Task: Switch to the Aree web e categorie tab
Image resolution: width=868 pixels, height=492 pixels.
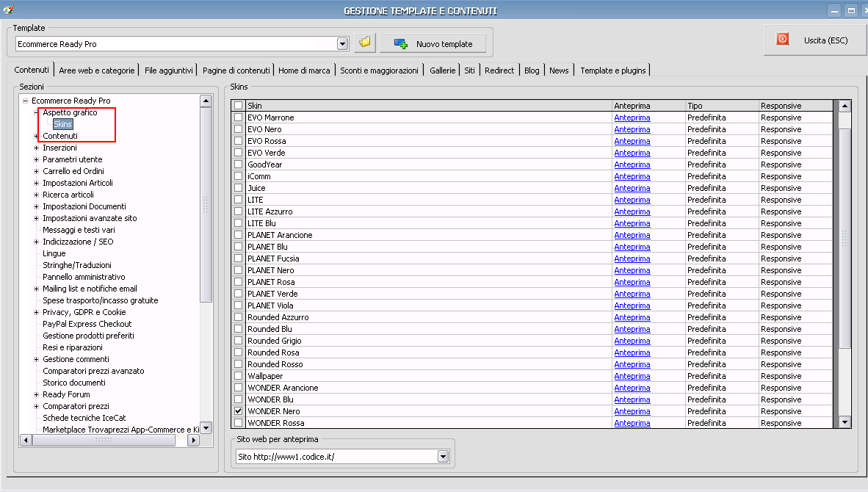Action: (x=97, y=70)
